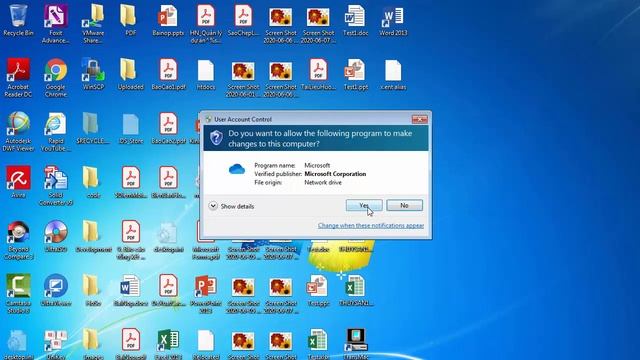
Task: Expand Show details in UAC dialog
Action: click(231, 206)
